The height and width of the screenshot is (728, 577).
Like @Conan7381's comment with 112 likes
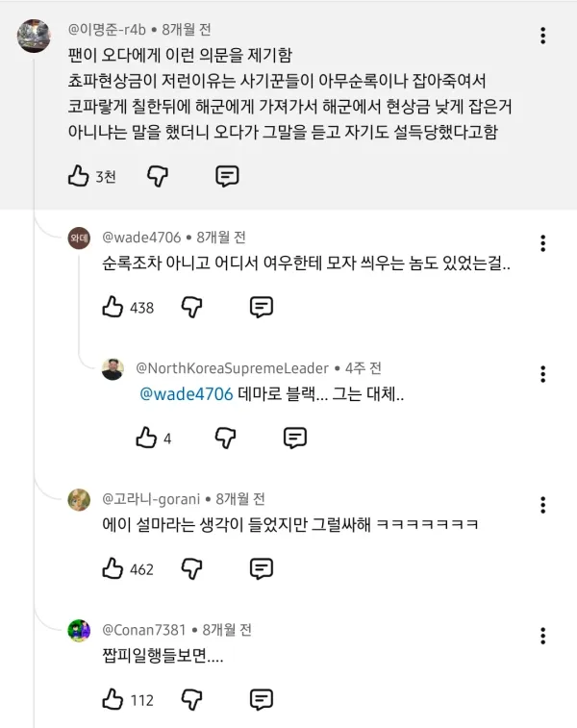point(113,699)
